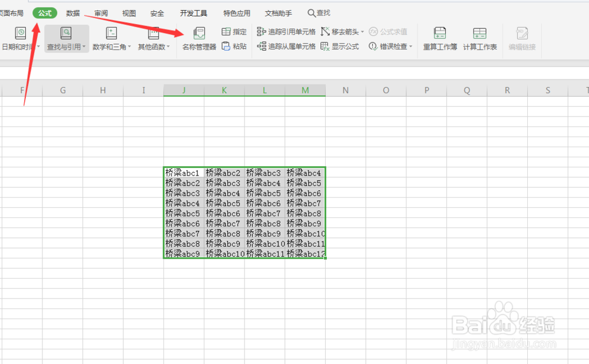Expand the 查找与引用 dropdown arrow

[84, 47]
